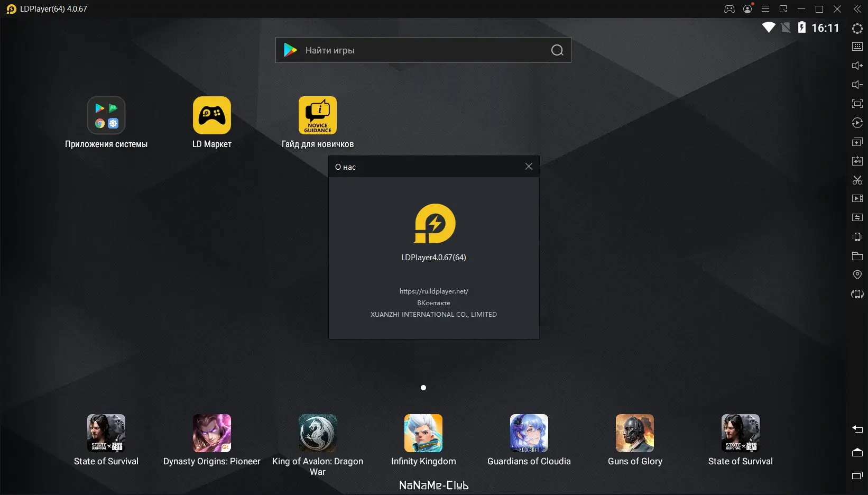Open the multi-instance add window icon
This screenshot has height=495, width=868.
[x=857, y=142]
